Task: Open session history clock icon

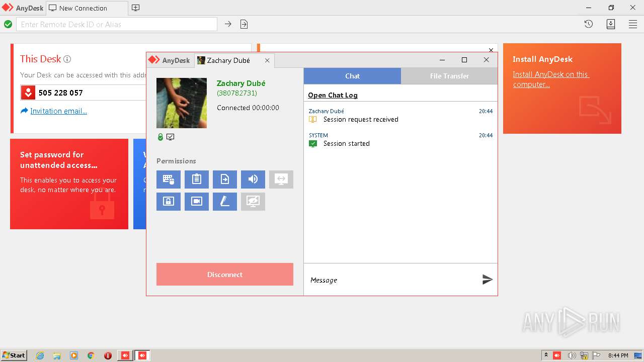Action: (x=589, y=24)
